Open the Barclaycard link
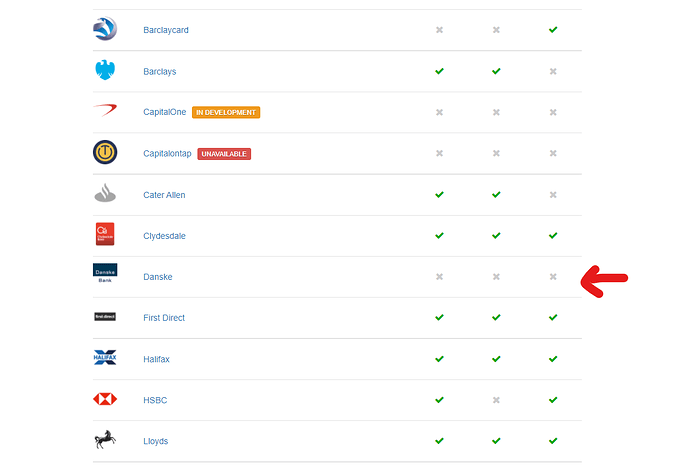The width and height of the screenshot is (690, 468). click(166, 30)
